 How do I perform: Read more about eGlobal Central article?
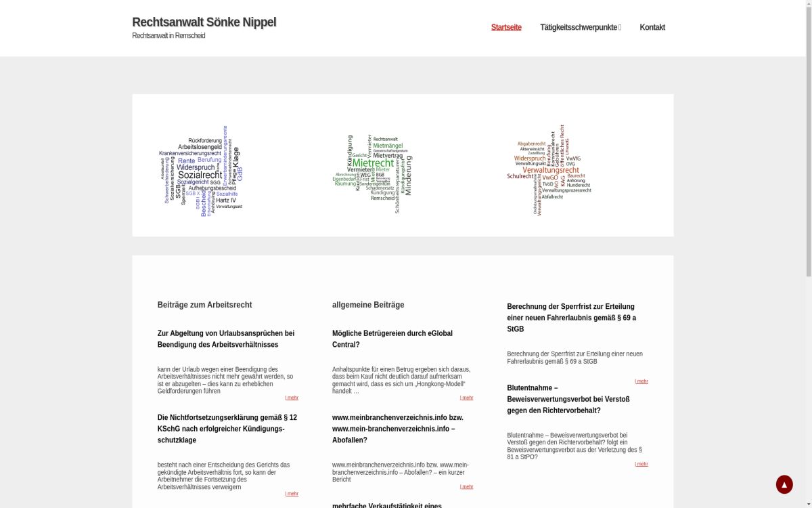[467, 398]
